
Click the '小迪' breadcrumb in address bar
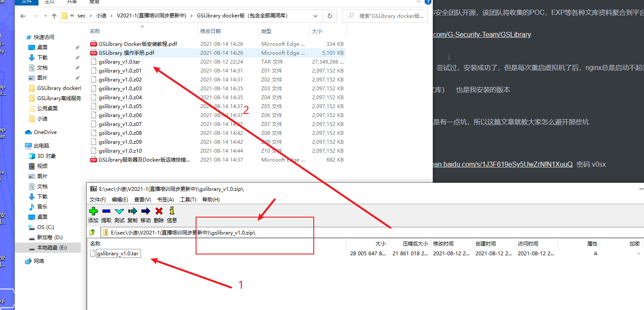click(x=101, y=16)
